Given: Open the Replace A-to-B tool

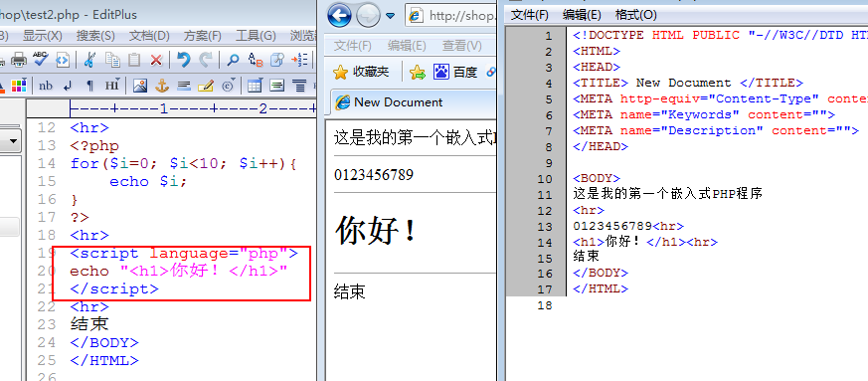Looking at the screenshot, I should pyautogui.click(x=256, y=60).
